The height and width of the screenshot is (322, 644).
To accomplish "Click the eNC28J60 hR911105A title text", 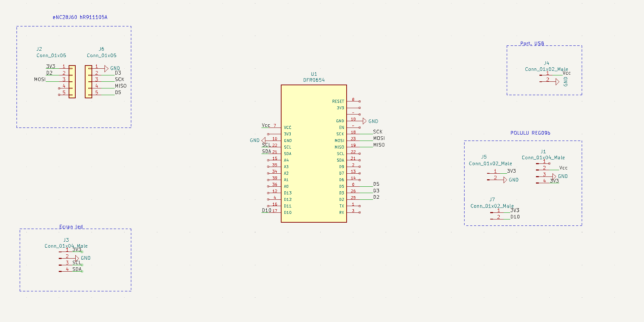I will 80,17.
